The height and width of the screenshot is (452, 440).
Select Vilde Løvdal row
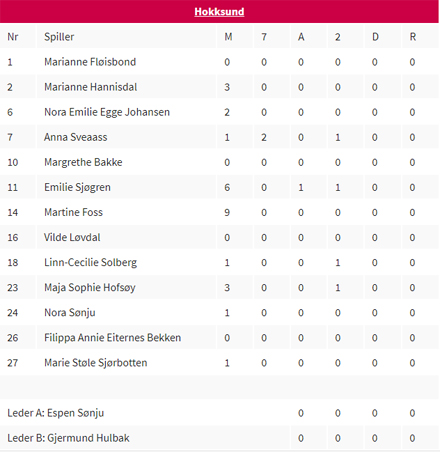point(219,237)
